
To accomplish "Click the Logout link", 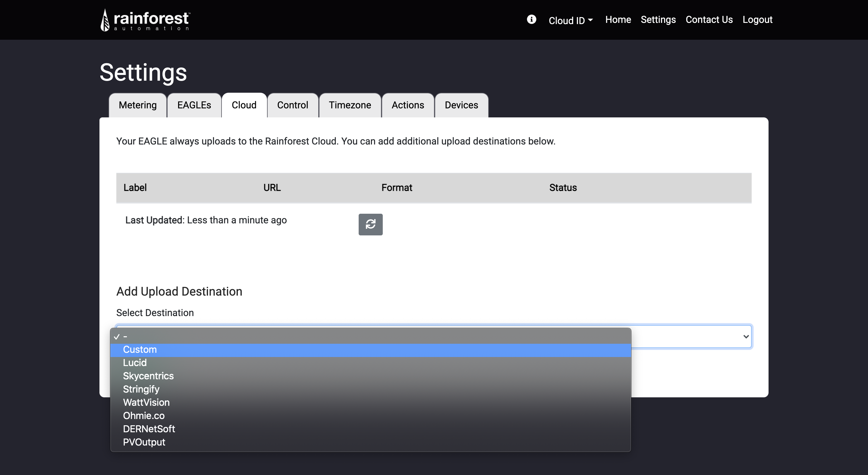I will (757, 20).
